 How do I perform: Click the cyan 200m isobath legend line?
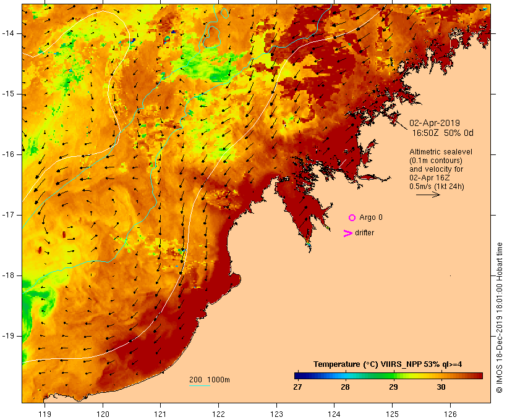[x=200, y=385]
